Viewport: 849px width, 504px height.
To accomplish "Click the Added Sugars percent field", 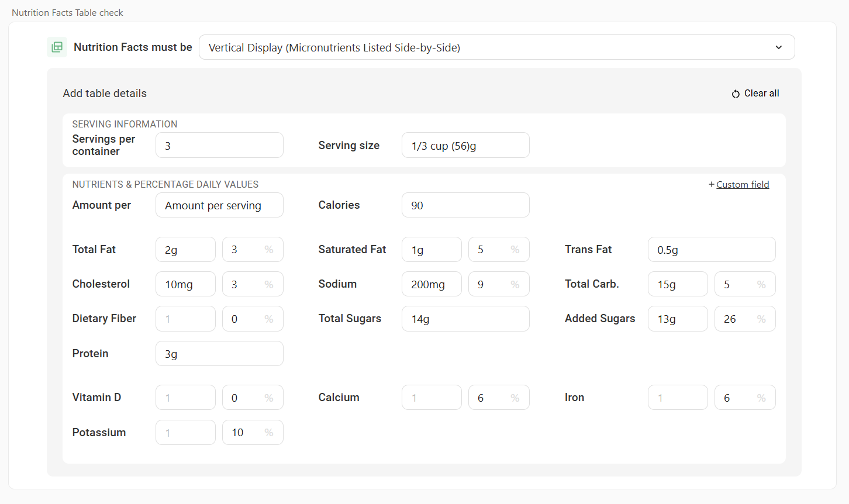I will pos(744,319).
